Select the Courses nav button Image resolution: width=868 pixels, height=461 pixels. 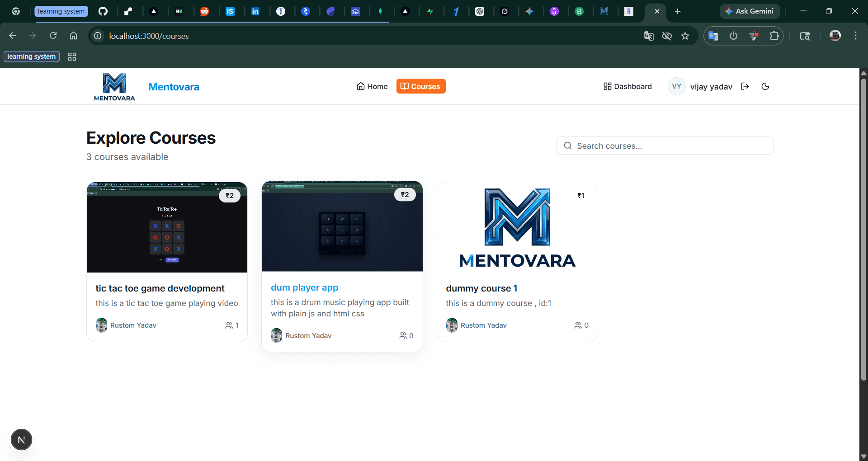coord(421,86)
